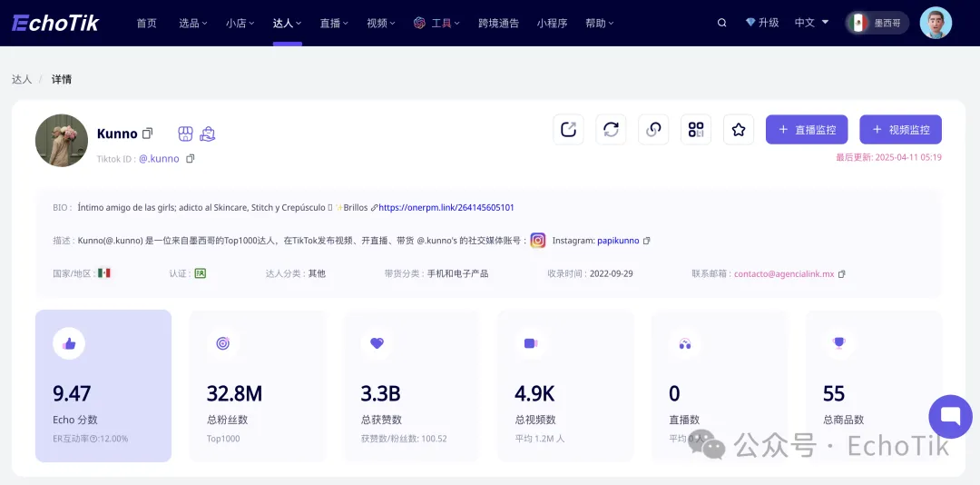Click the shopping bag badge icon
This screenshot has height=485, width=980.
208,134
